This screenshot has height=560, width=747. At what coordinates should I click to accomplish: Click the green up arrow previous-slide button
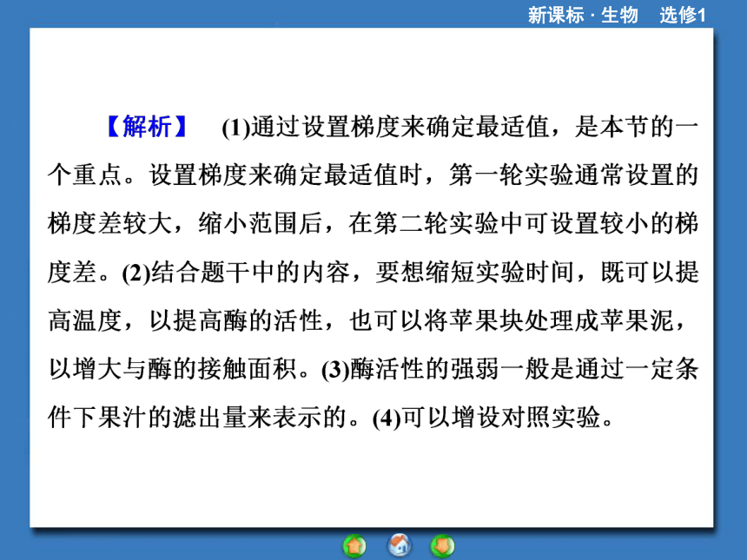(x=354, y=546)
